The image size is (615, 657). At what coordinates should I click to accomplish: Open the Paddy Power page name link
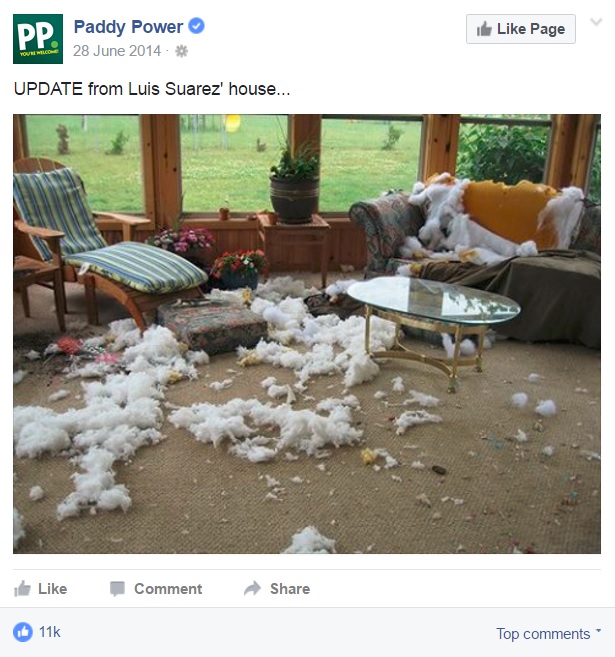pyautogui.click(x=128, y=27)
